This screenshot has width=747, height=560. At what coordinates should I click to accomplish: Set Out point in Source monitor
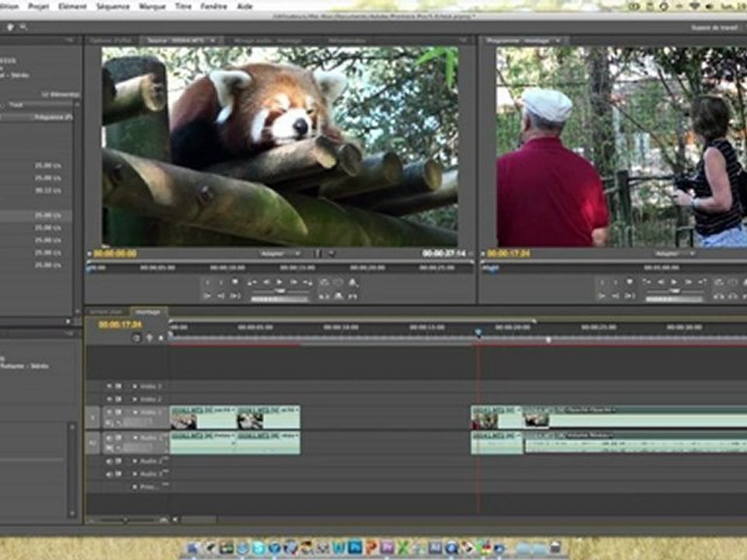point(220,282)
